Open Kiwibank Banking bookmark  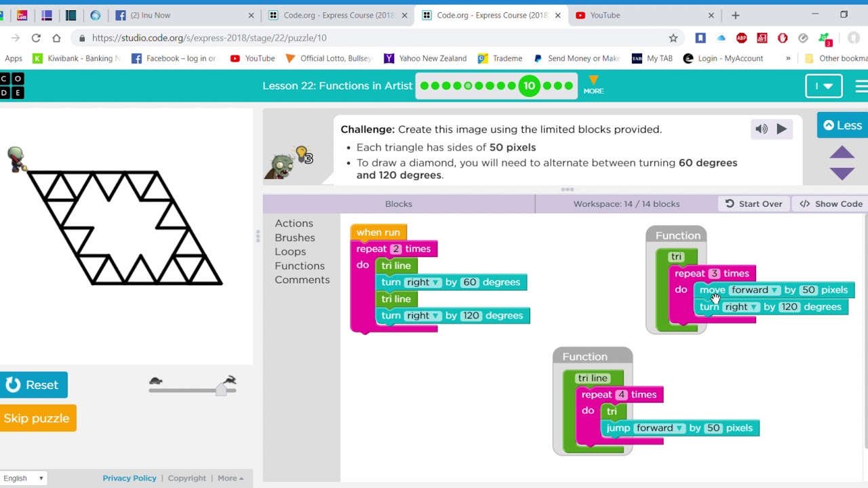click(x=75, y=58)
